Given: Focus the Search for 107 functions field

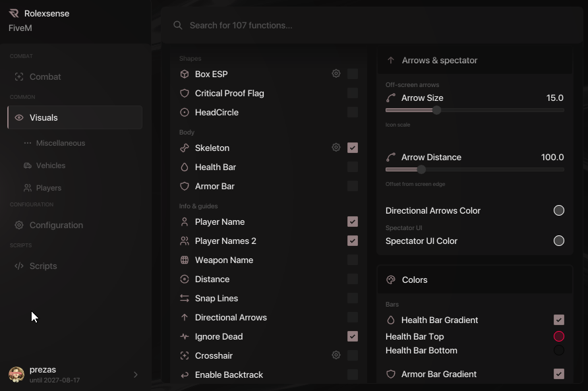Looking at the screenshot, I should 372,25.
